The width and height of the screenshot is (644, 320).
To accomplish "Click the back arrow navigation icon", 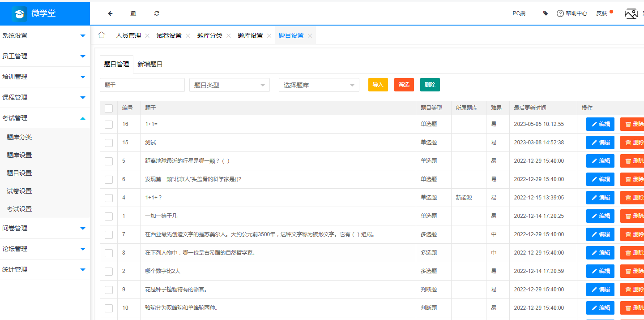I will click(110, 13).
